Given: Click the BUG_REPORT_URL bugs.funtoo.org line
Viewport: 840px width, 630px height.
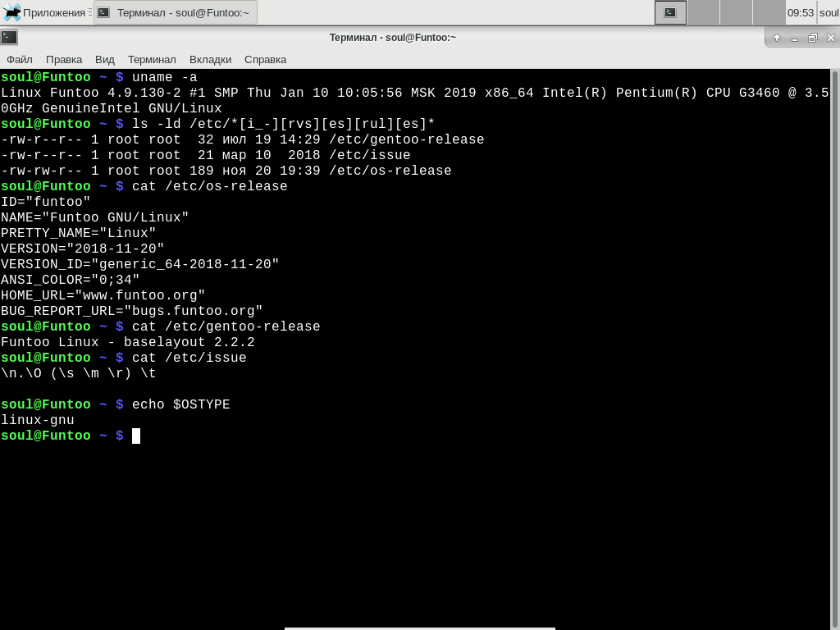Looking at the screenshot, I should tap(132, 311).
